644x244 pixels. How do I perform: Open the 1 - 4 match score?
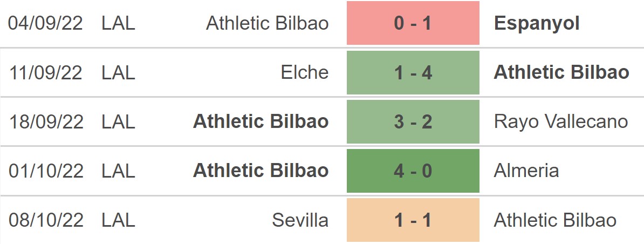(413, 72)
